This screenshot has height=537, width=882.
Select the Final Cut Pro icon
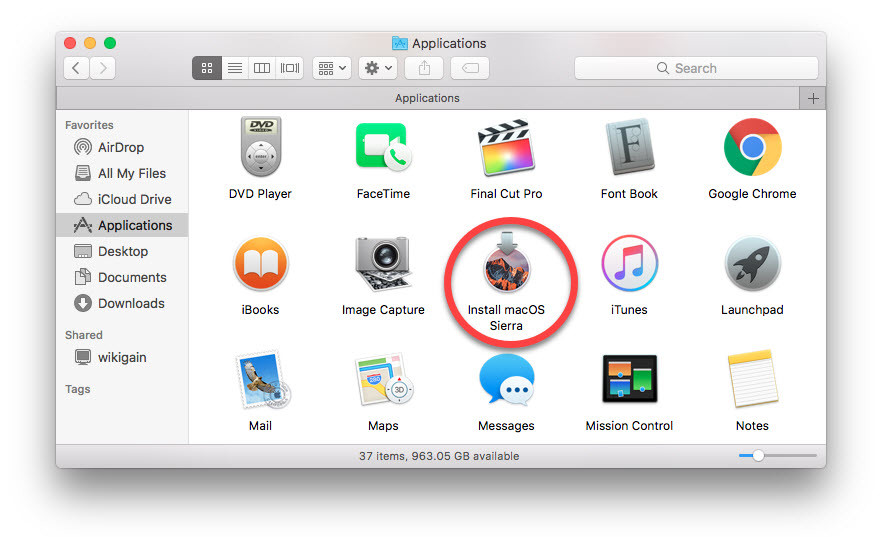pyautogui.click(x=506, y=148)
